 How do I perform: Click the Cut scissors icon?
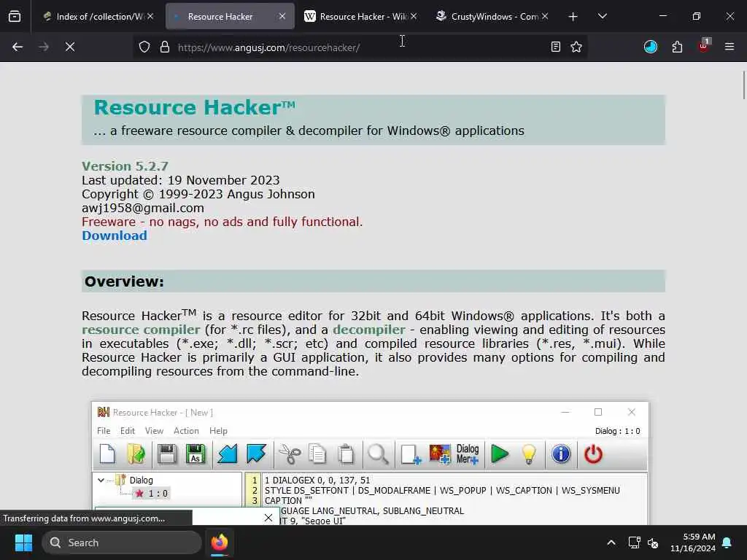point(289,454)
